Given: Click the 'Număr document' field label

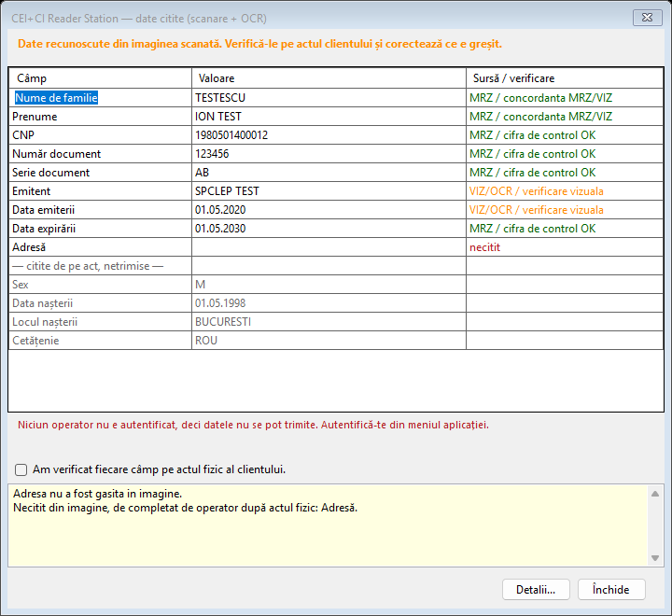Looking at the screenshot, I should [57, 154].
